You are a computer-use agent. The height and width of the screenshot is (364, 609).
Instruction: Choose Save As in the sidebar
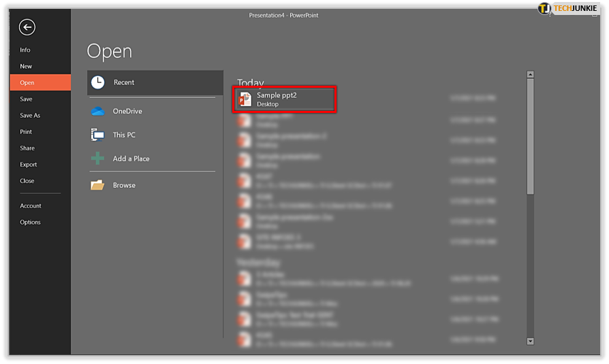pos(30,115)
